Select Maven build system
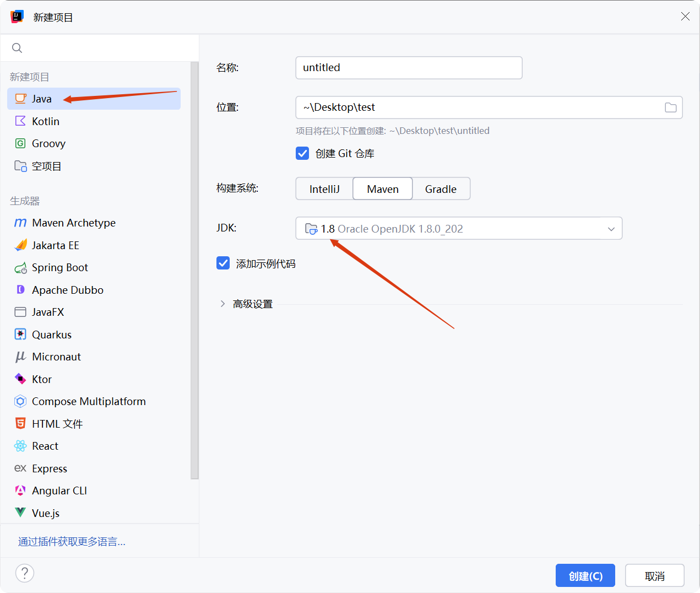 click(383, 188)
